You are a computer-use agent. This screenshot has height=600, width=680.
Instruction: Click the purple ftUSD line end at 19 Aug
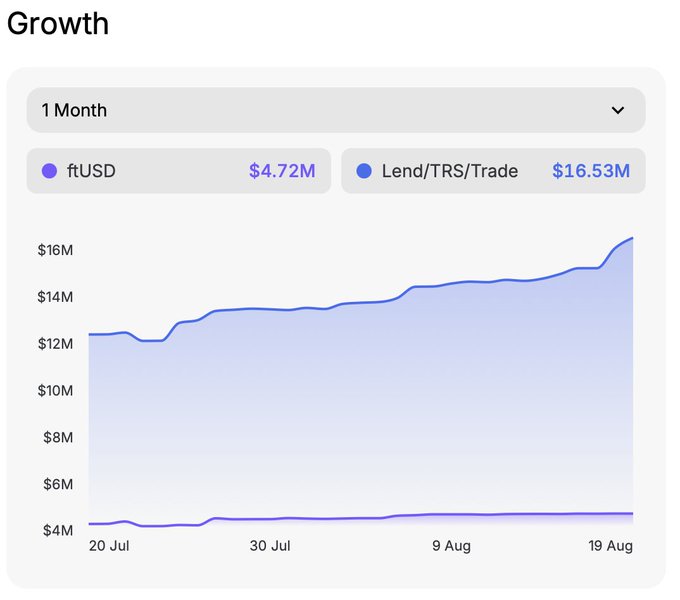632,514
